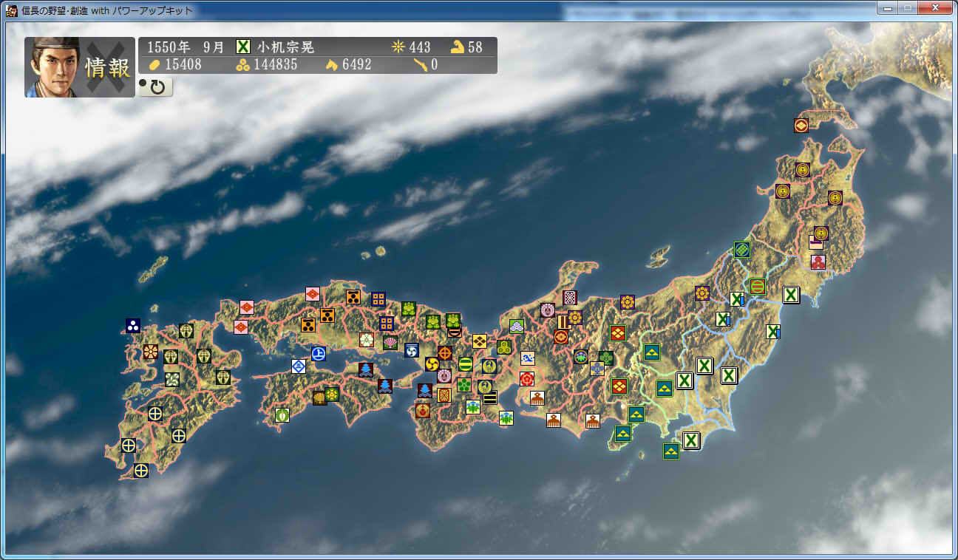Select the blue wave crest on white
Viewport: 958px width, 560px height.
tap(528, 358)
